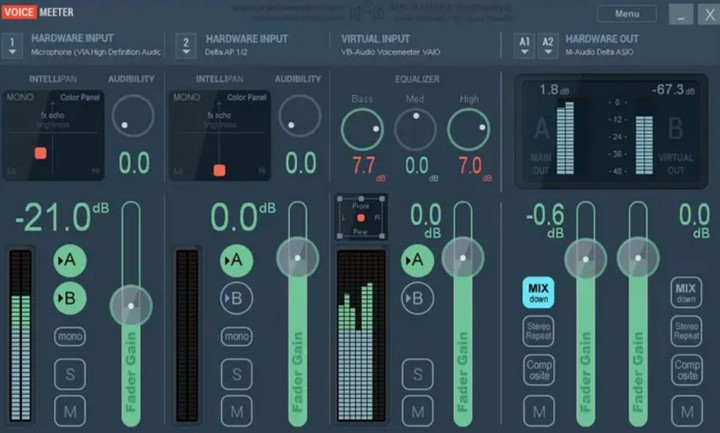Click Intellipan red marker on input 1
This screenshot has width=720, height=433.
40,153
